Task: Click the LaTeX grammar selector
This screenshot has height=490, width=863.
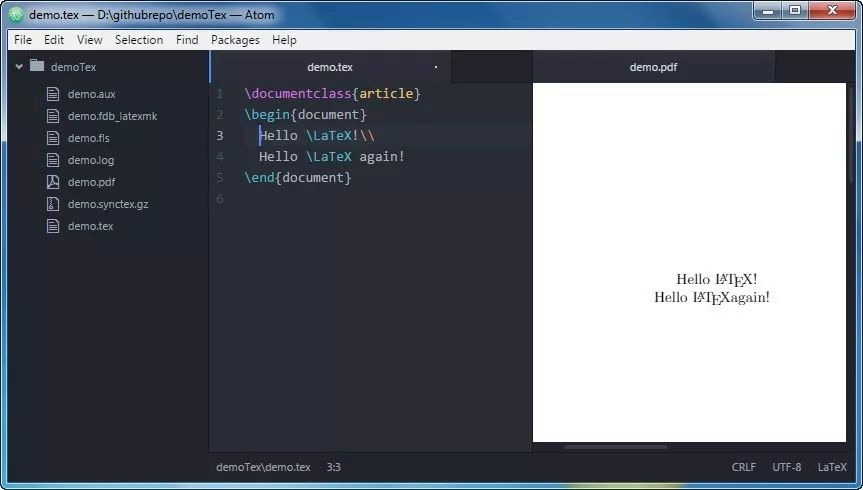Action: pyautogui.click(x=832, y=467)
